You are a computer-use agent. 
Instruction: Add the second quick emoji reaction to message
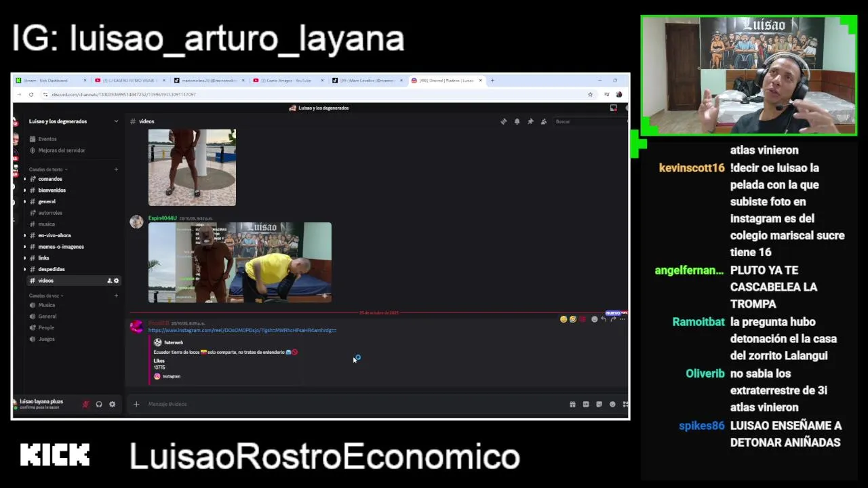coord(573,319)
